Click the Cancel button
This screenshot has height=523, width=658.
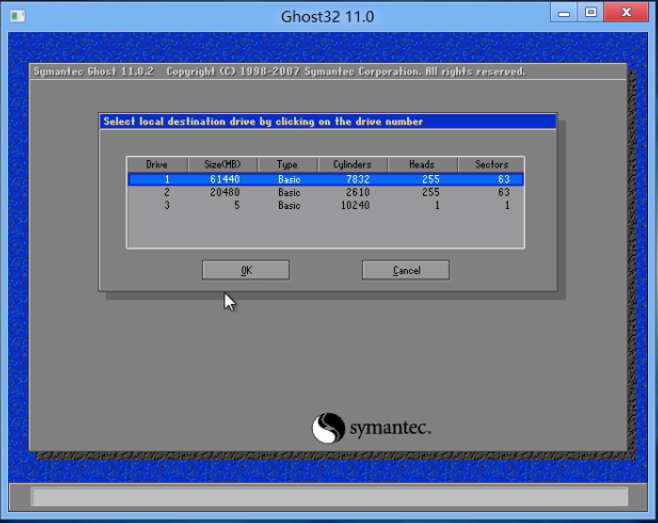(x=406, y=270)
